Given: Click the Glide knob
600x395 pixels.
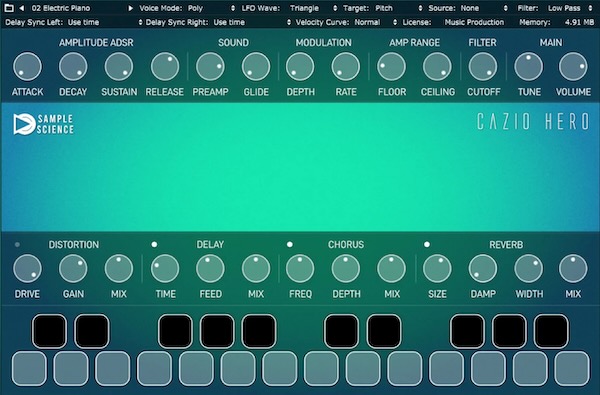Looking at the screenshot, I should pyautogui.click(x=256, y=67).
